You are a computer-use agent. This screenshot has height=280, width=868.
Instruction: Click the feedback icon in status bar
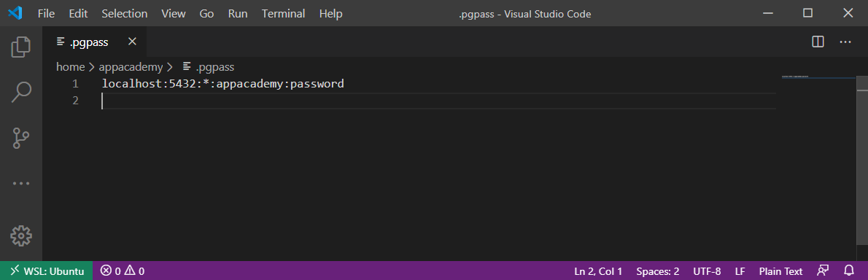pos(823,271)
